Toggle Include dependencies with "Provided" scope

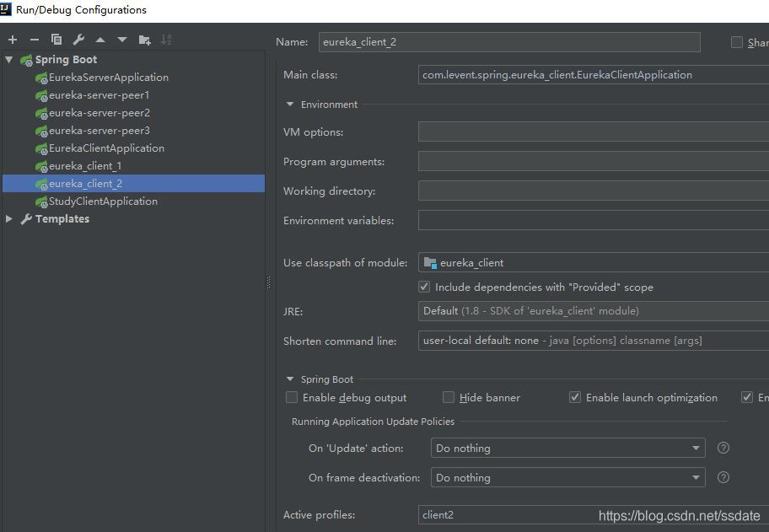(424, 287)
